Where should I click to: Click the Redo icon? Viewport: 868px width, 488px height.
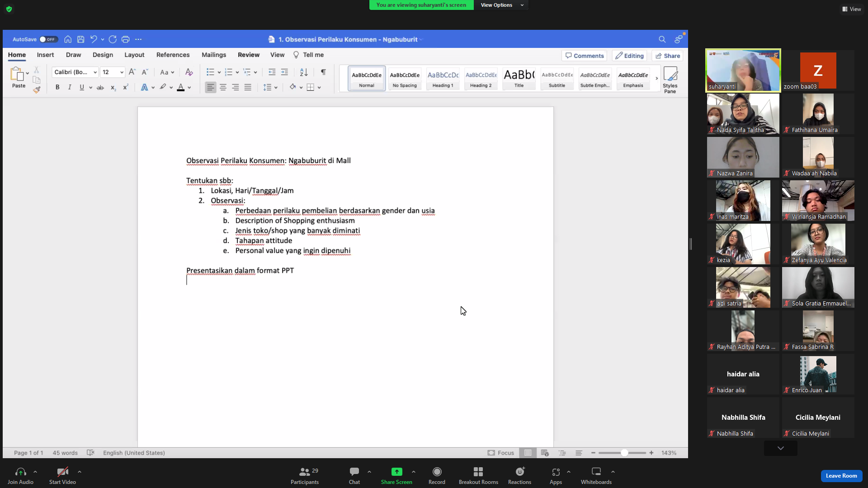113,39
